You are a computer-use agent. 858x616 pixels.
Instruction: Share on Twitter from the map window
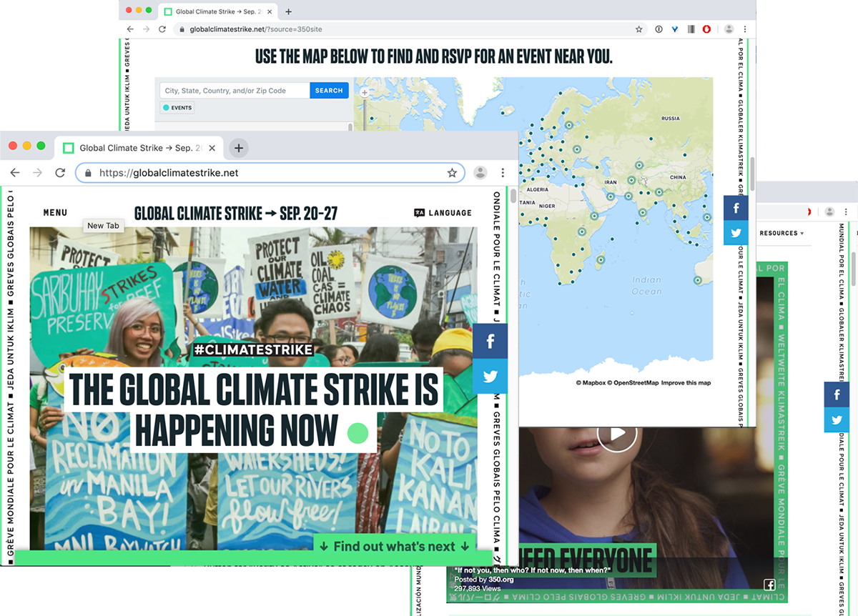coord(736,233)
